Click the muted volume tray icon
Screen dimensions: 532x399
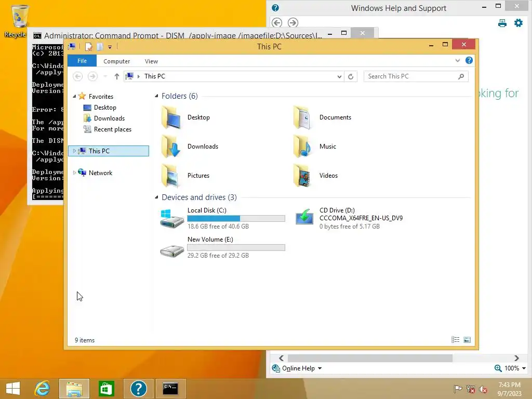click(483, 389)
